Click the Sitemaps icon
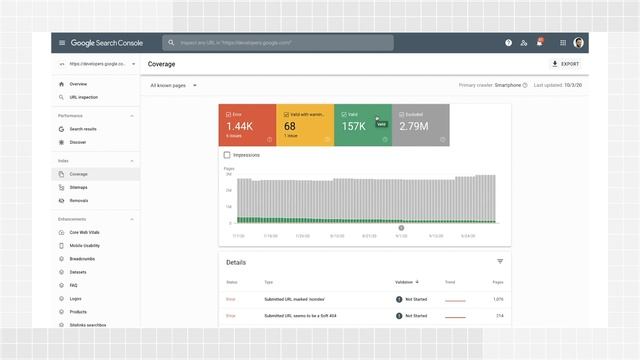Screen dimensions: 640x360 [61, 187]
